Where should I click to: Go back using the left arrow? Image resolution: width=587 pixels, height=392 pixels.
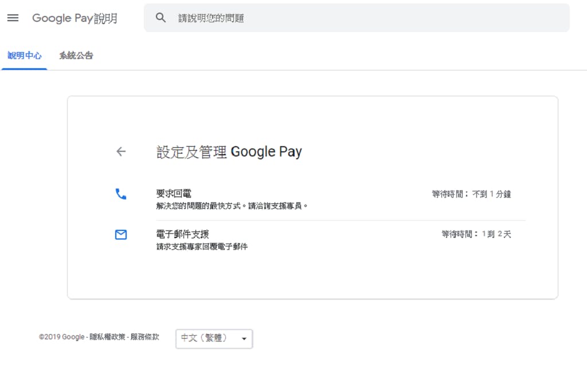point(121,151)
